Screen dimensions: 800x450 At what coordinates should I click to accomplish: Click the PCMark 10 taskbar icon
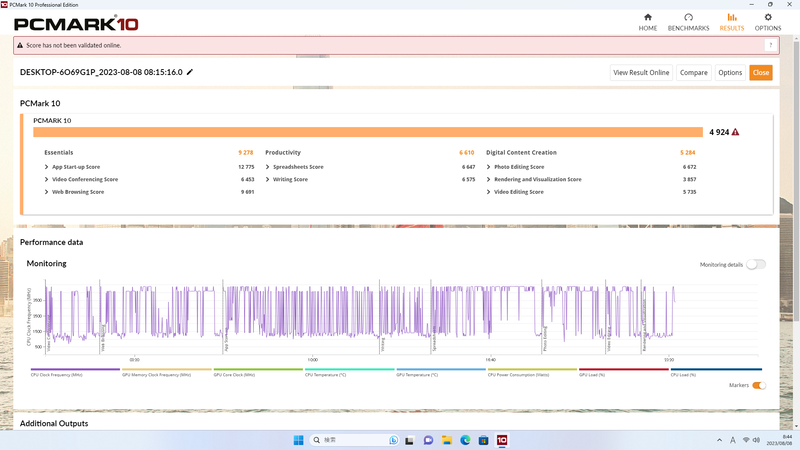click(502, 440)
